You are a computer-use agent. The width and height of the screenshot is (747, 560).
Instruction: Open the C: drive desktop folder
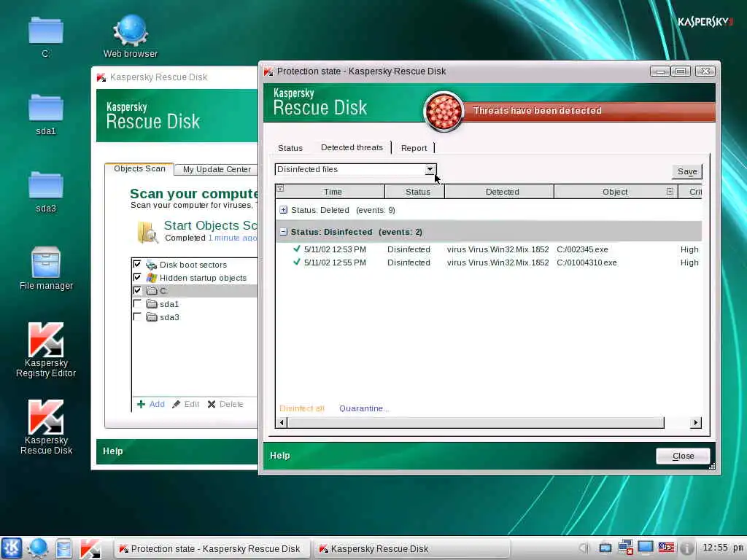(46, 36)
